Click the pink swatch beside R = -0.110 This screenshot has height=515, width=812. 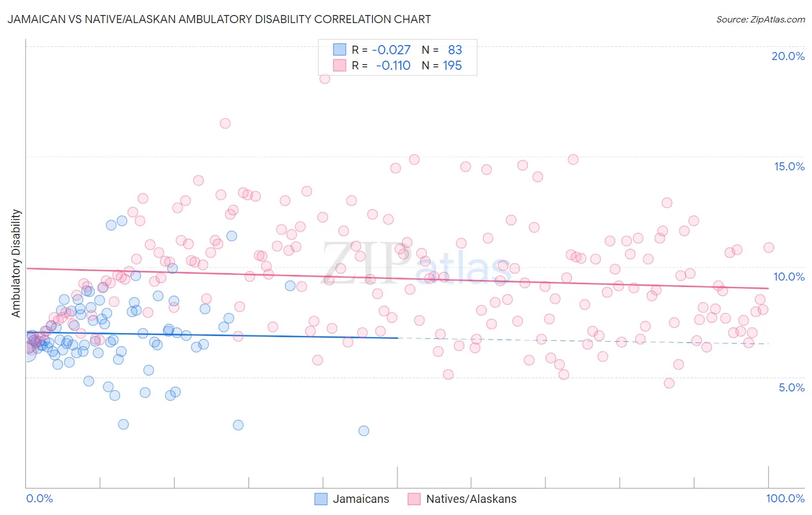coord(340,65)
